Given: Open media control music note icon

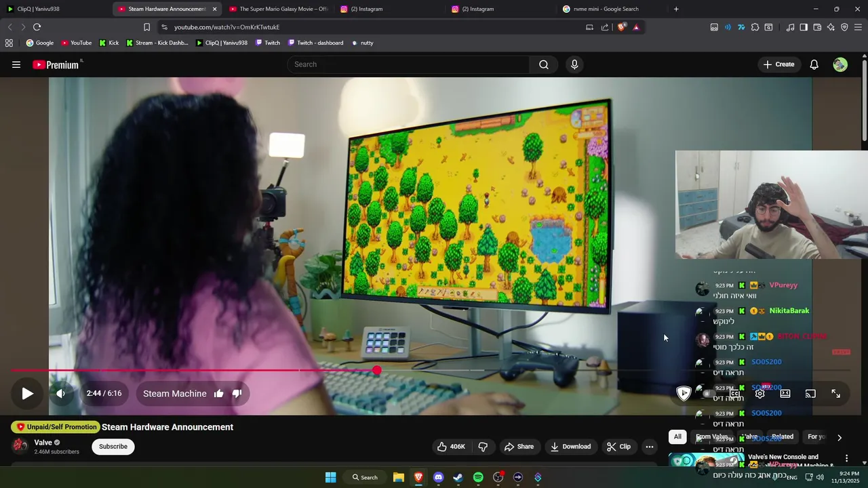Looking at the screenshot, I should click(790, 27).
